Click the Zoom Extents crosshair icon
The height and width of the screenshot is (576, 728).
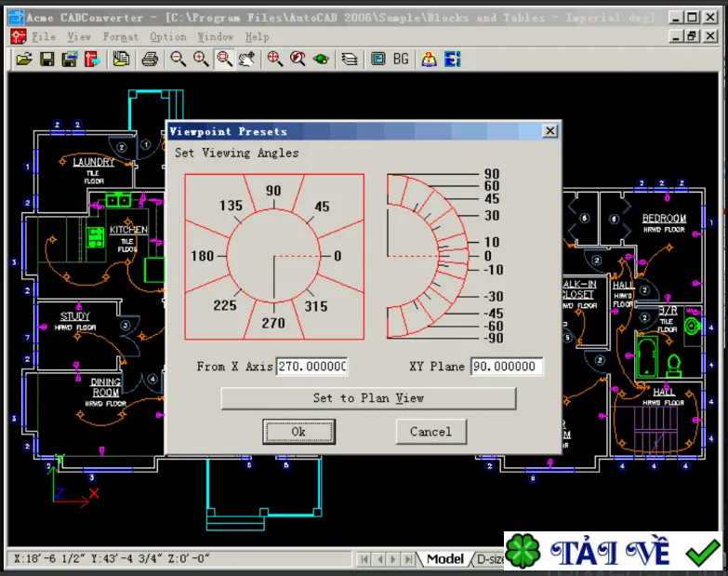[275, 59]
